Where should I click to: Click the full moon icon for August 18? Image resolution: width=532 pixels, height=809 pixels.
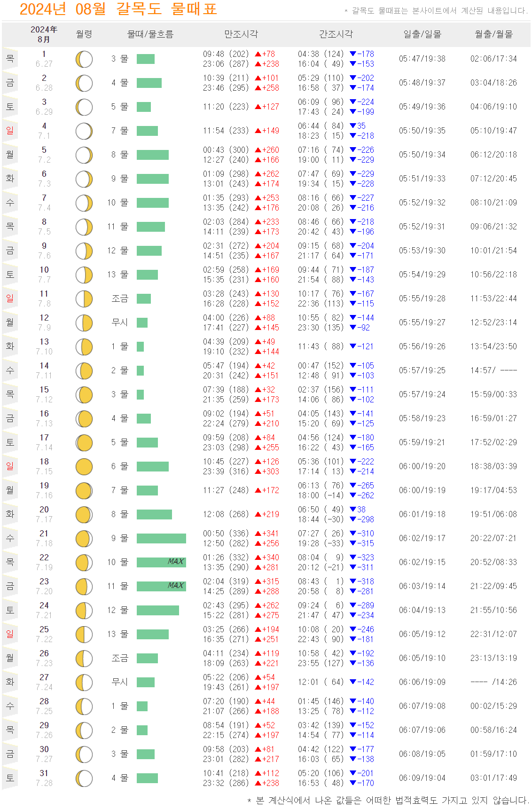84,467
